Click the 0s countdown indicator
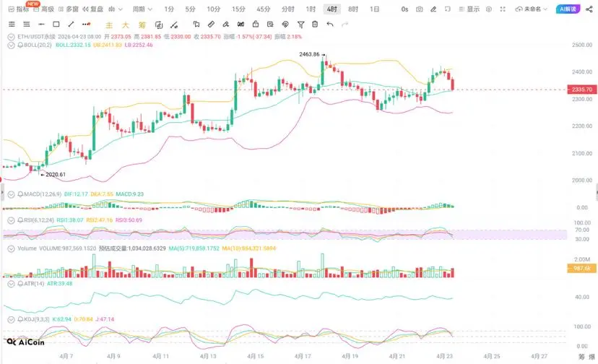 pos(404,9)
